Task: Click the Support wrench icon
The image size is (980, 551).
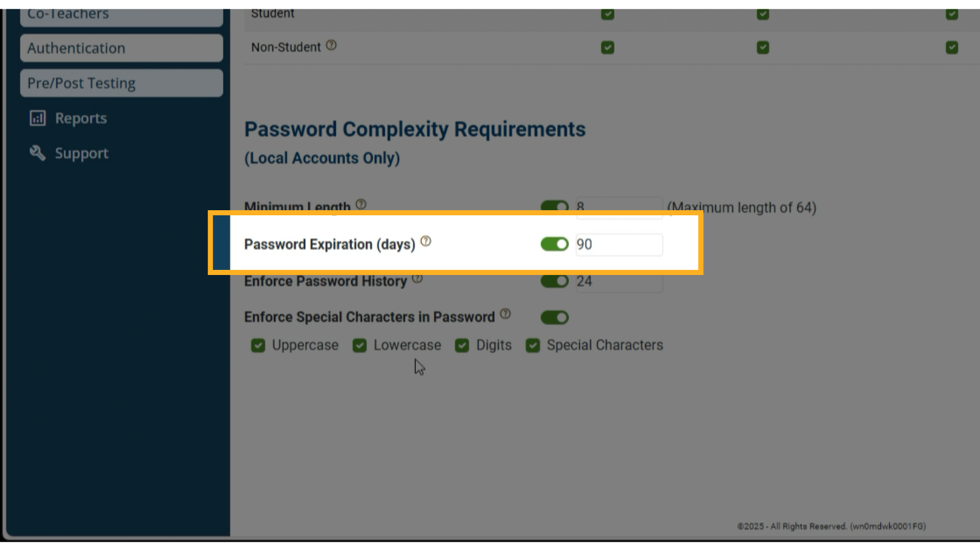Action: (x=37, y=153)
